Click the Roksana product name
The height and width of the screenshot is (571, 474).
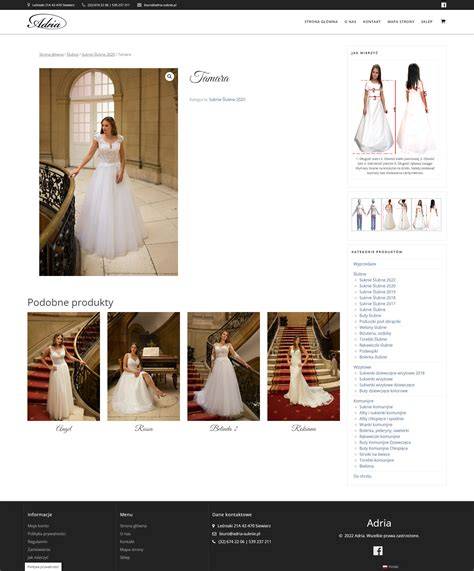304,429
